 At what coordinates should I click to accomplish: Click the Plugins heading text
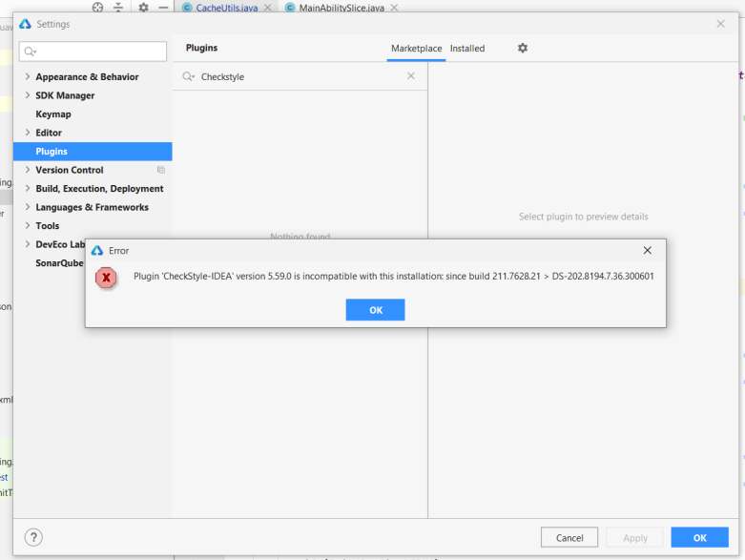(x=201, y=48)
